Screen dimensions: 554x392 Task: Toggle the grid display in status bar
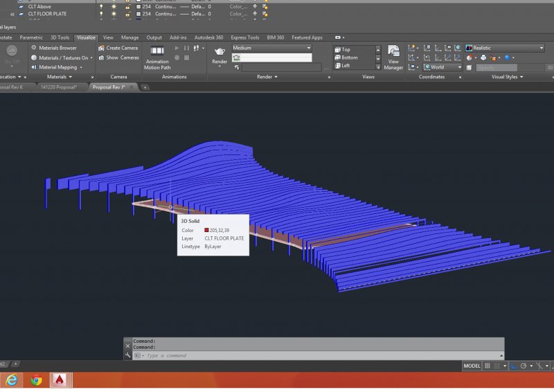point(488,365)
